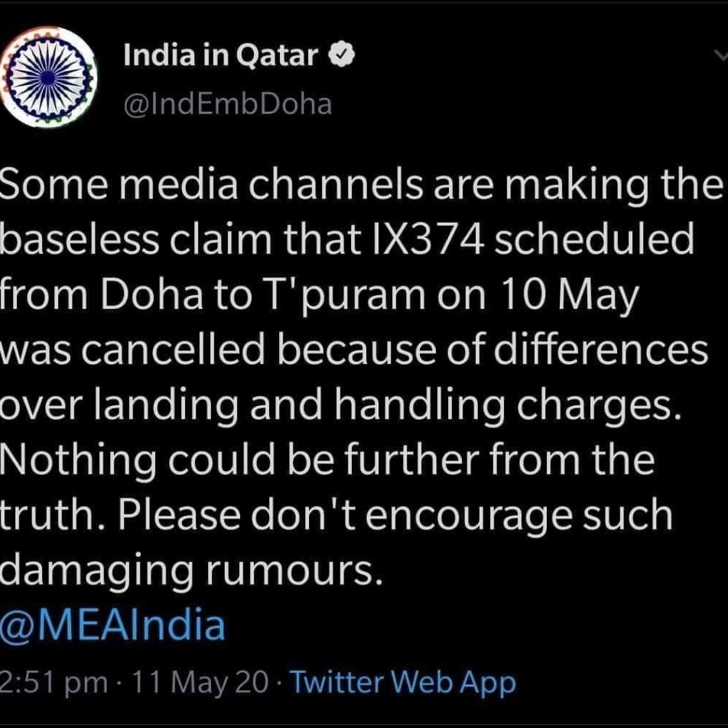Open the India in Qatar display name
Screen dimensions: 728x728
[x=220, y=55]
